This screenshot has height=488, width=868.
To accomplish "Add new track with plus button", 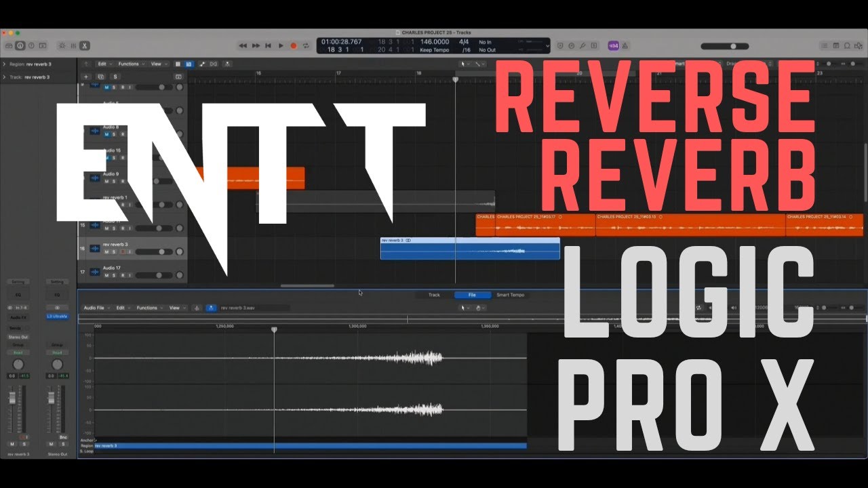I will click(x=85, y=77).
